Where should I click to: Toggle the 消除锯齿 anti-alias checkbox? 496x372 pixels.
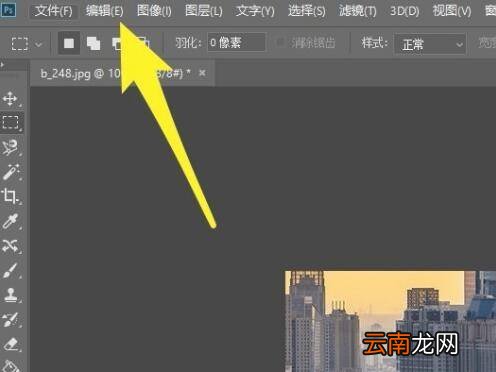pos(280,42)
